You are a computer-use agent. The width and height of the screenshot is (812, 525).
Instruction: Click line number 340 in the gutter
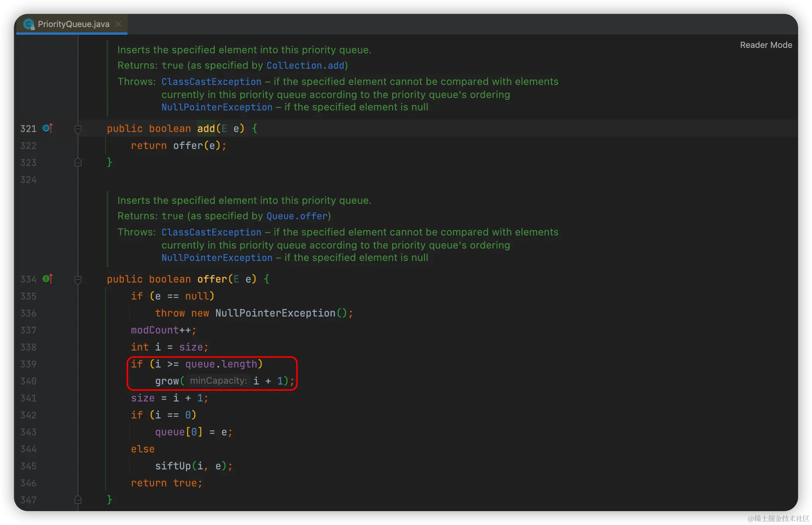pyautogui.click(x=28, y=381)
